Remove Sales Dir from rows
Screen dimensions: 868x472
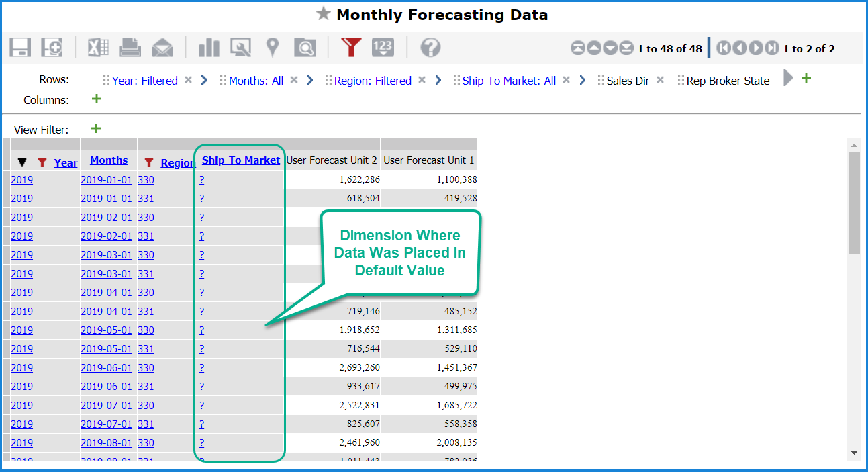(660, 80)
